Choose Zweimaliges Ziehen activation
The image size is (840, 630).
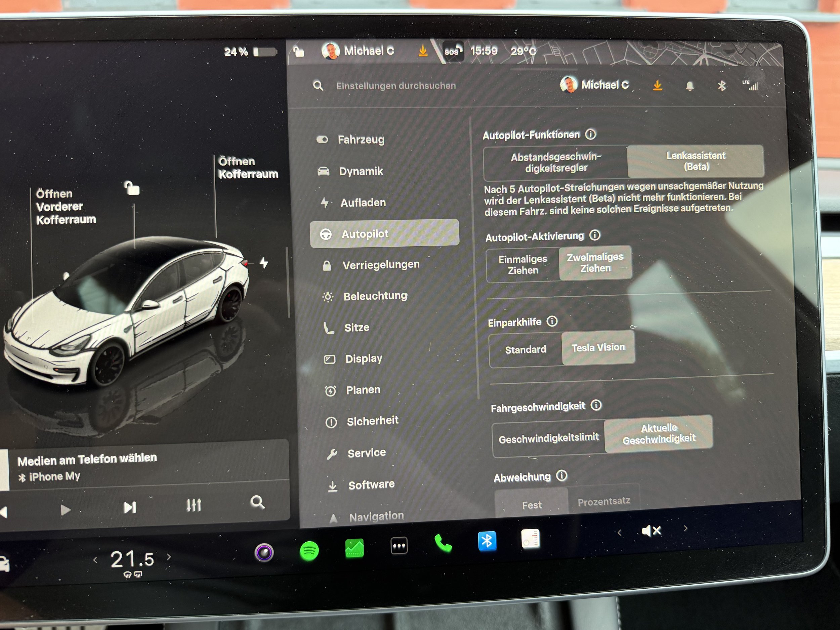pos(595,263)
